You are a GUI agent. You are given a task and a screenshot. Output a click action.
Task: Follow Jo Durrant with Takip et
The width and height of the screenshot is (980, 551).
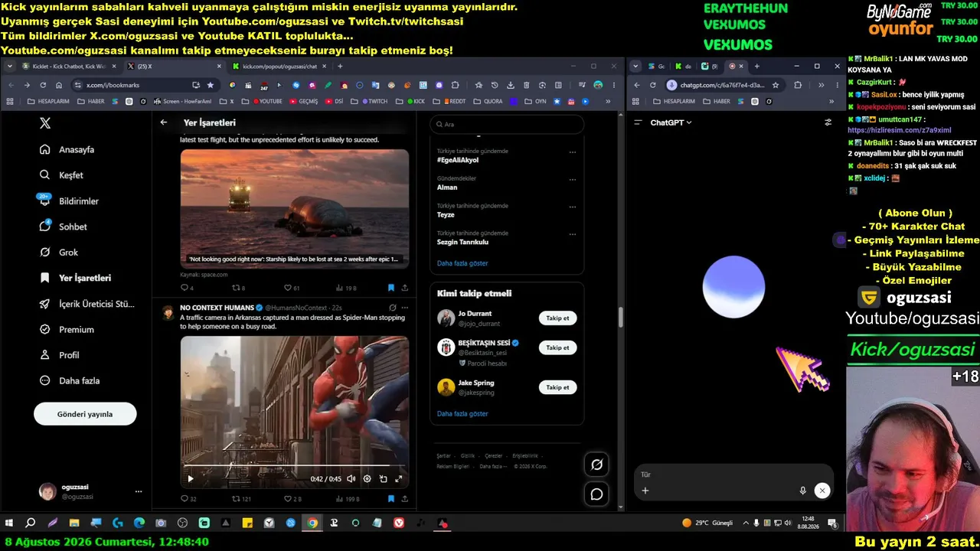point(557,318)
